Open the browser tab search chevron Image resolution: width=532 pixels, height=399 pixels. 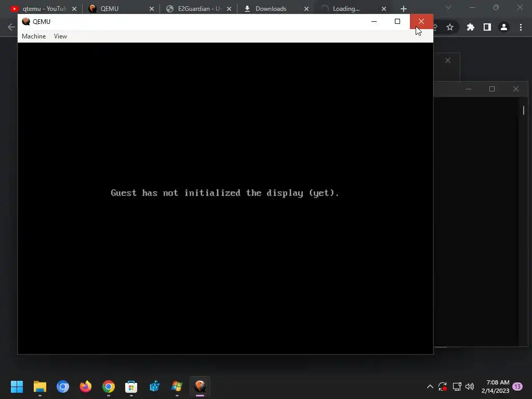[x=448, y=7]
